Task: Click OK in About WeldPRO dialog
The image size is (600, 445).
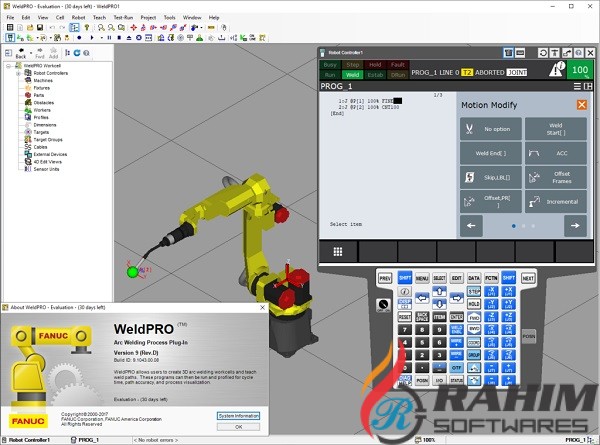Action: coord(238,427)
